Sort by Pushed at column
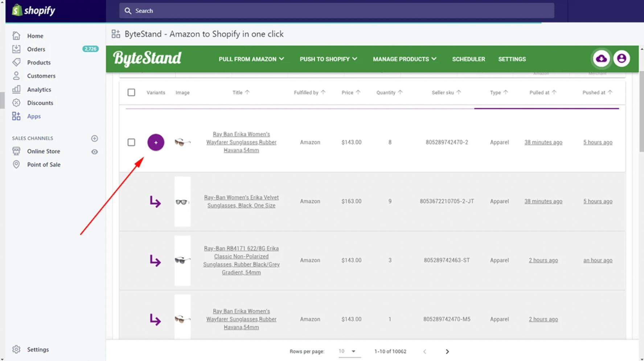The image size is (644, 361). pyautogui.click(x=597, y=93)
